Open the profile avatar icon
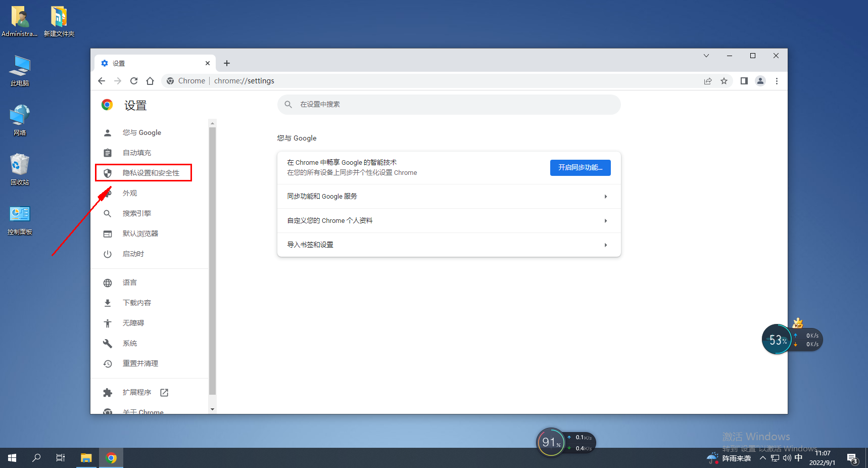 (760, 81)
